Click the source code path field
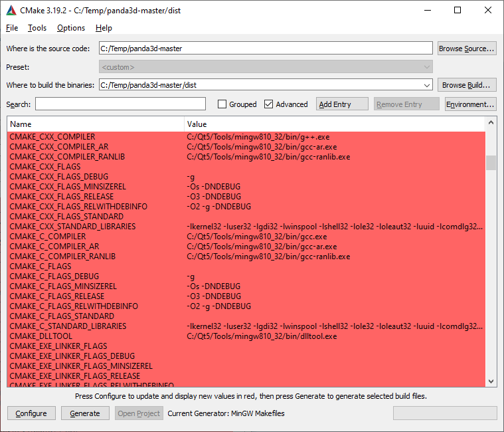Viewport: 504px width, 432px height. (x=266, y=49)
